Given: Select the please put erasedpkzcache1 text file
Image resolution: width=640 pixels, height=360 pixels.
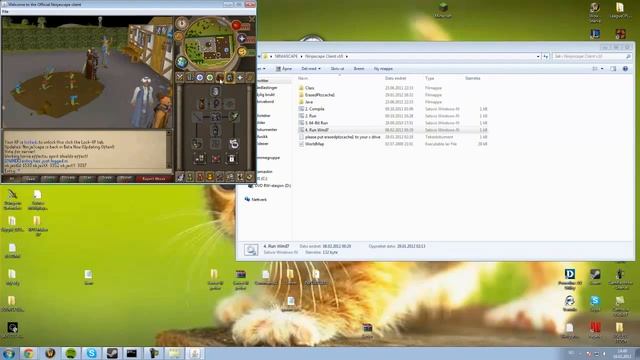Looking at the screenshot, I should point(342,137).
